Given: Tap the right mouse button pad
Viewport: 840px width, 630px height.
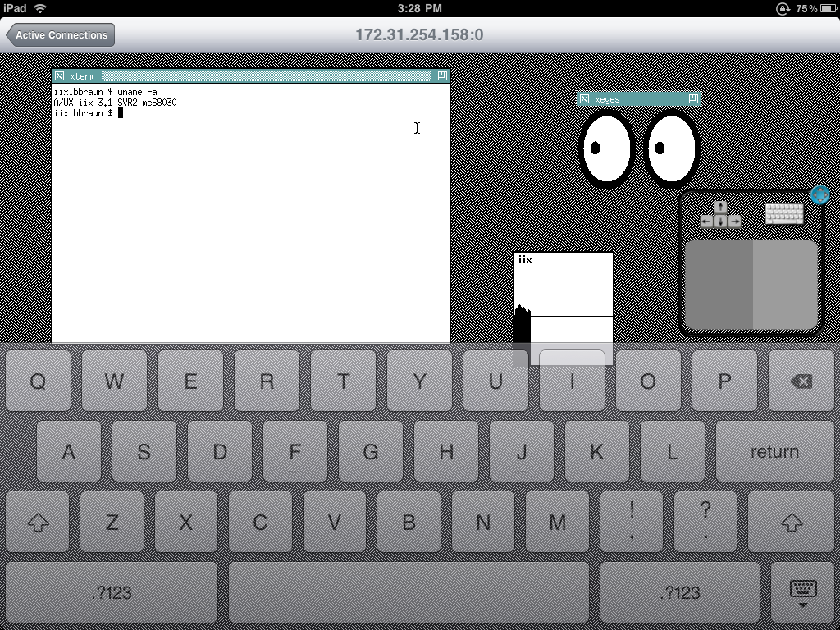Looking at the screenshot, I should click(785, 284).
